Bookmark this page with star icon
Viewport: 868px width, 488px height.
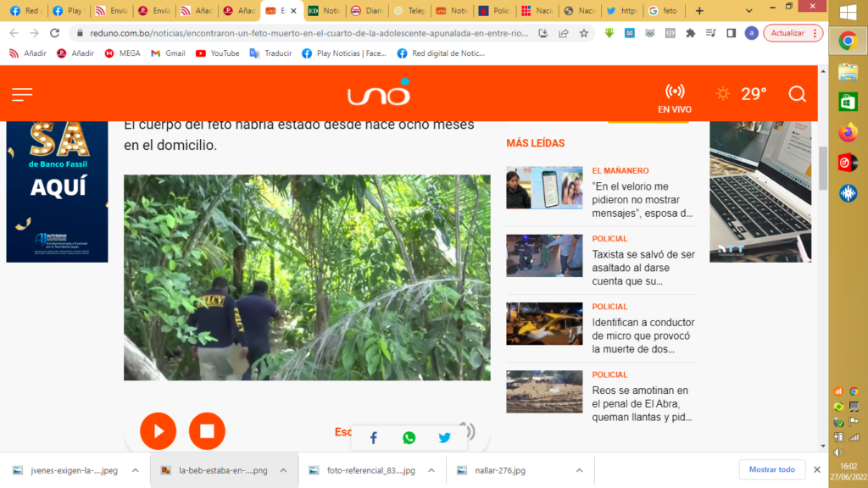(584, 33)
